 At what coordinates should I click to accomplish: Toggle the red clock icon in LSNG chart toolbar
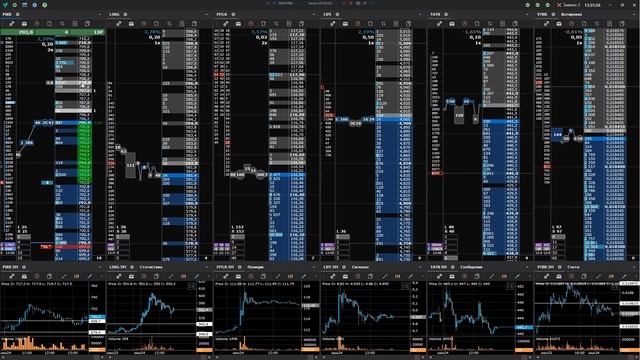coord(144,276)
